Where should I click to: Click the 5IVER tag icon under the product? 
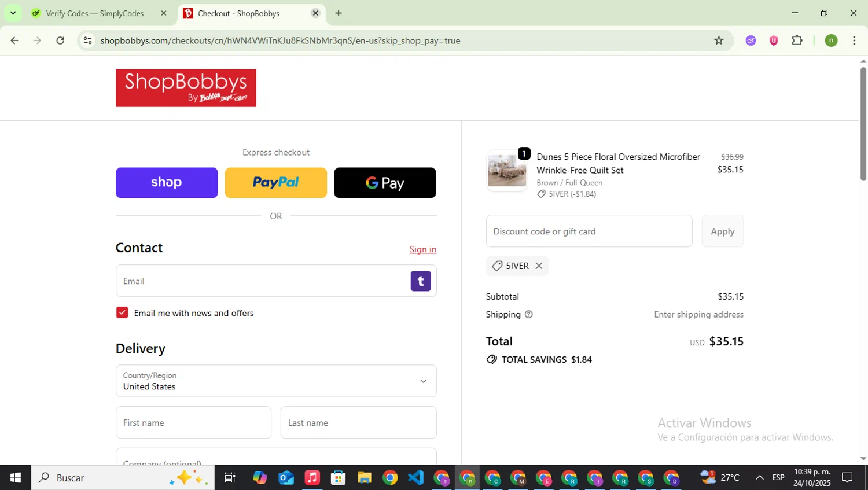click(x=541, y=194)
